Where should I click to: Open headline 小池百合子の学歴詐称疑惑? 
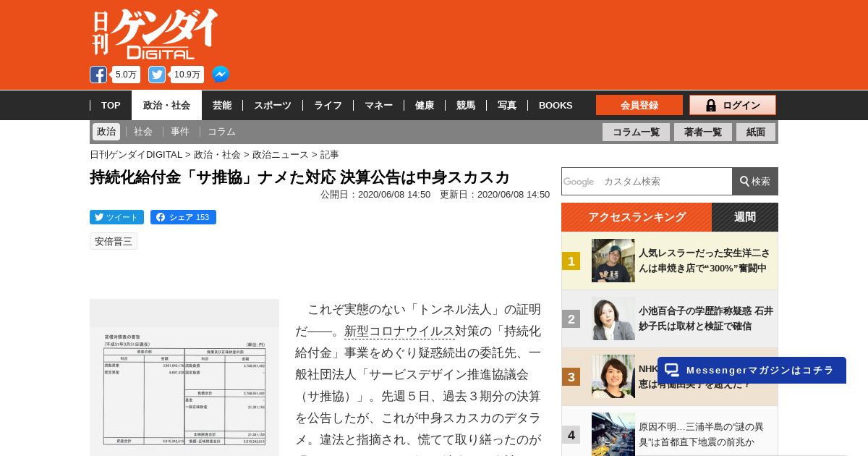coord(706,318)
